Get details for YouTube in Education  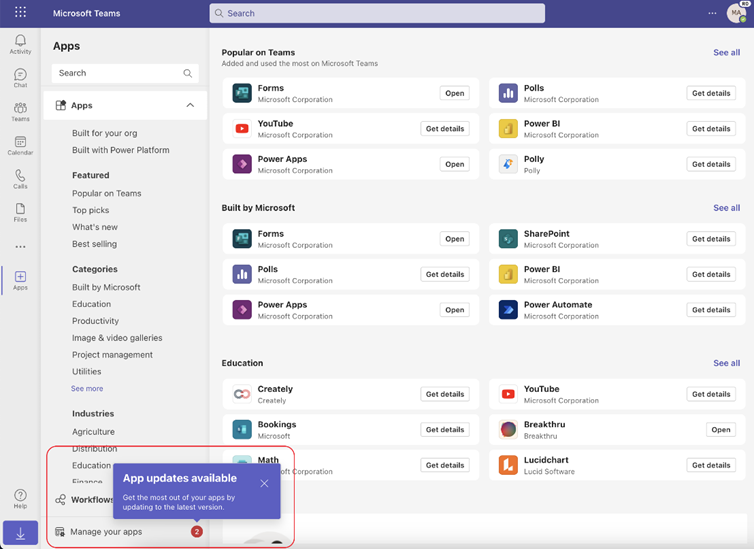tap(711, 394)
